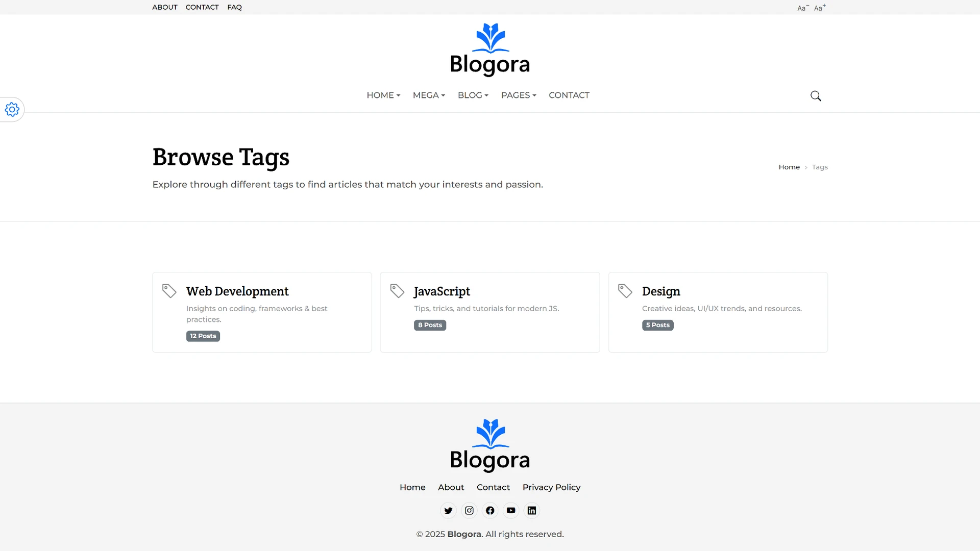Screen dimensions: 980x551
Task: Open the Design tag
Action: pyautogui.click(x=661, y=291)
